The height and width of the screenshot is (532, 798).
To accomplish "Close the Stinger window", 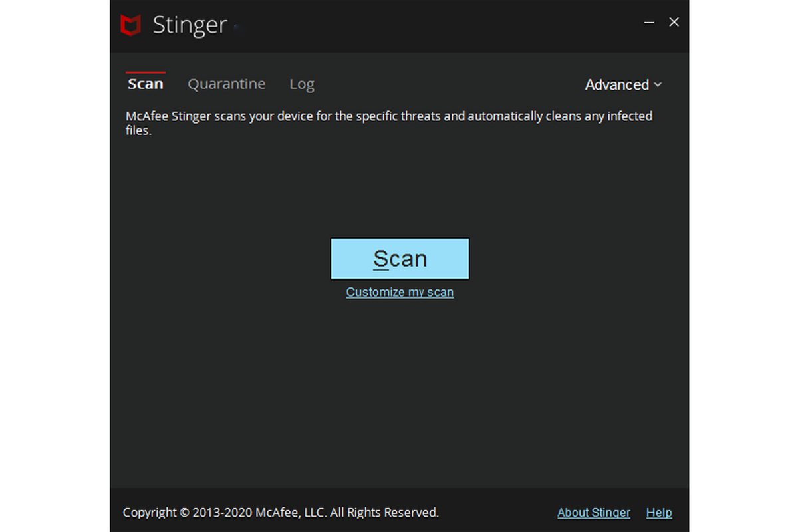I will (x=674, y=22).
